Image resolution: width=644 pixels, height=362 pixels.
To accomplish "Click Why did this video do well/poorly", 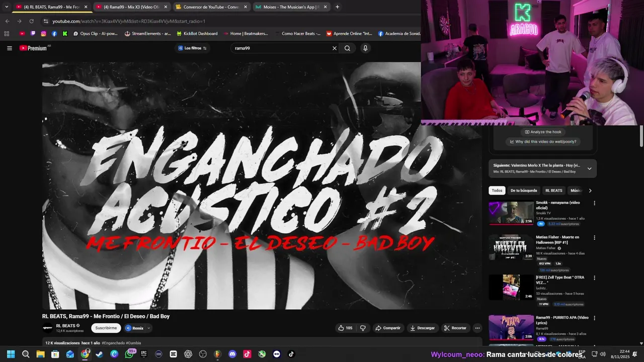I will (x=543, y=142).
